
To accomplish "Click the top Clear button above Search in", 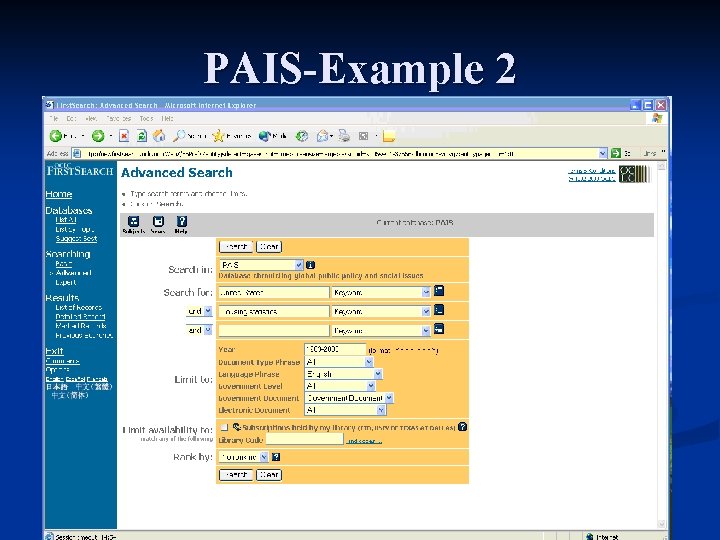I will coord(269,247).
